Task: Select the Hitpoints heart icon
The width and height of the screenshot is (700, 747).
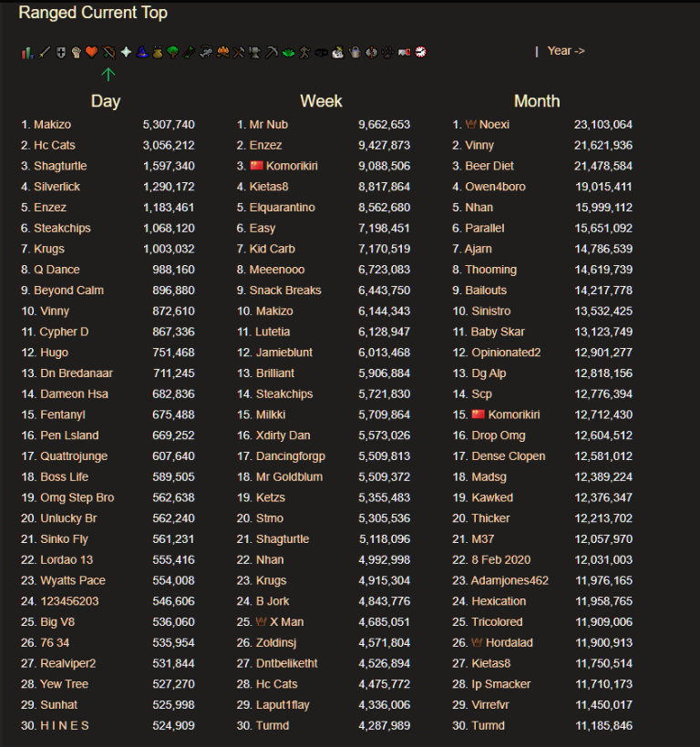Action: [91, 53]
